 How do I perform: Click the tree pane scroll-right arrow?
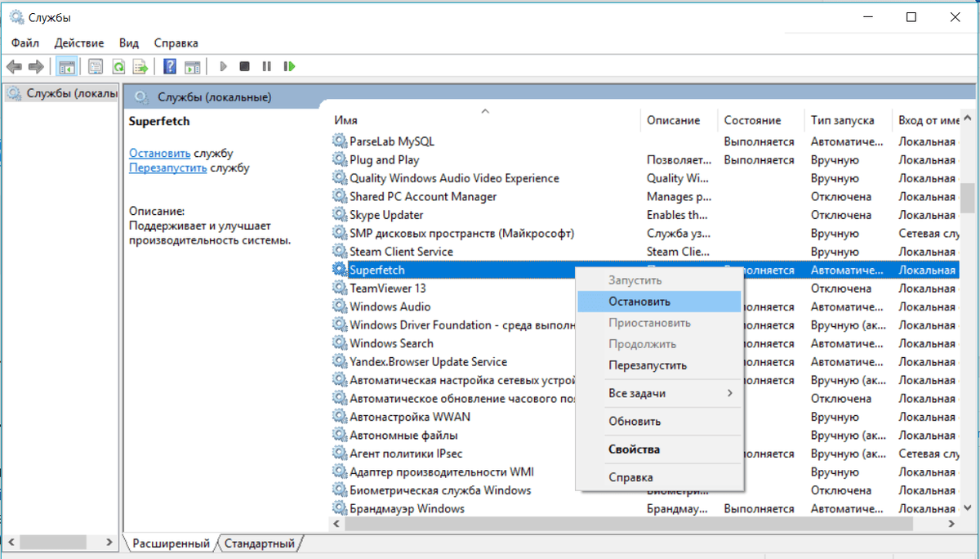click(111, 542)
